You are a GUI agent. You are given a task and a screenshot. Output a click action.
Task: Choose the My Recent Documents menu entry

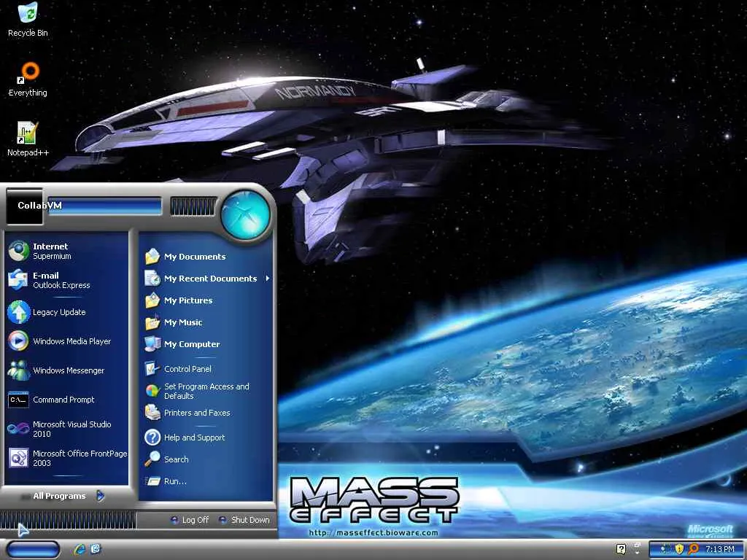(207, 279)
